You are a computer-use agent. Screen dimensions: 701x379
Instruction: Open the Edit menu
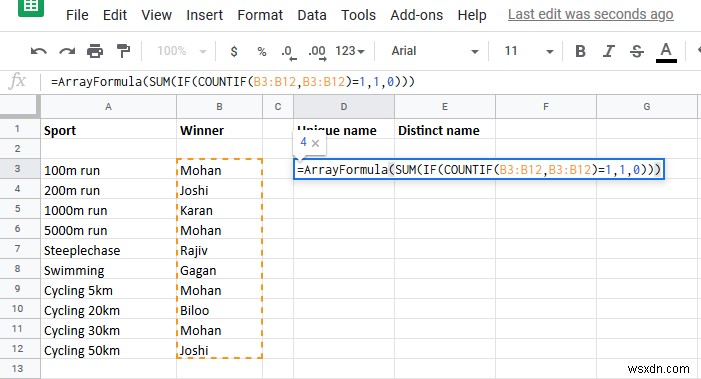115,15
